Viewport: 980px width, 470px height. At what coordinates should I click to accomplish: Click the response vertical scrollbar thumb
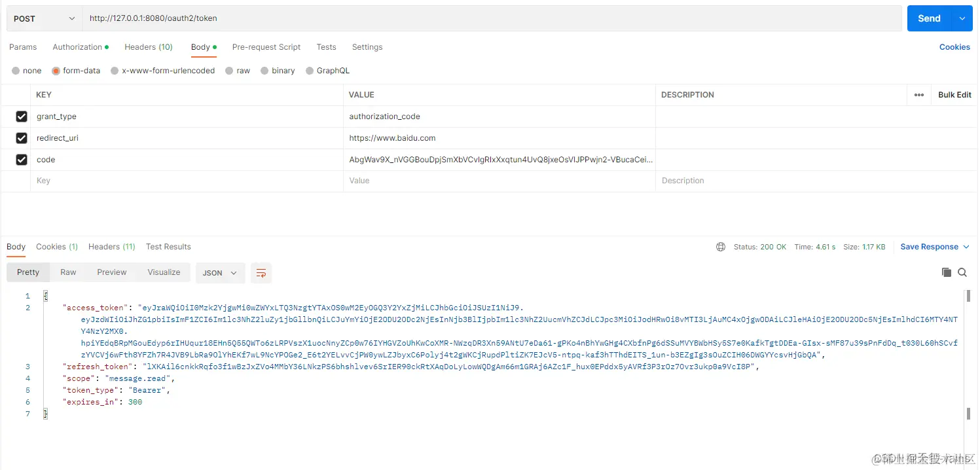point(968,296)
